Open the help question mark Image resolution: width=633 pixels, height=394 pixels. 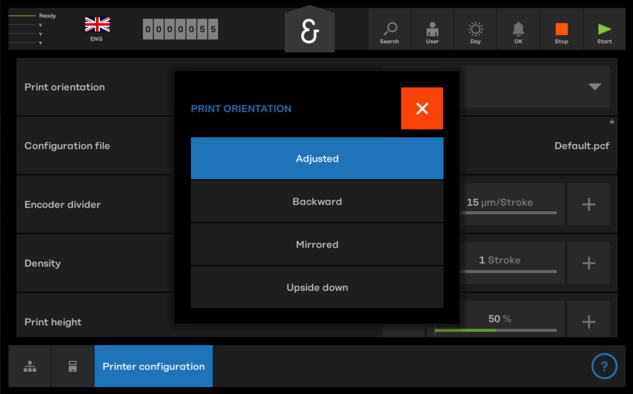tap(604, 366)
